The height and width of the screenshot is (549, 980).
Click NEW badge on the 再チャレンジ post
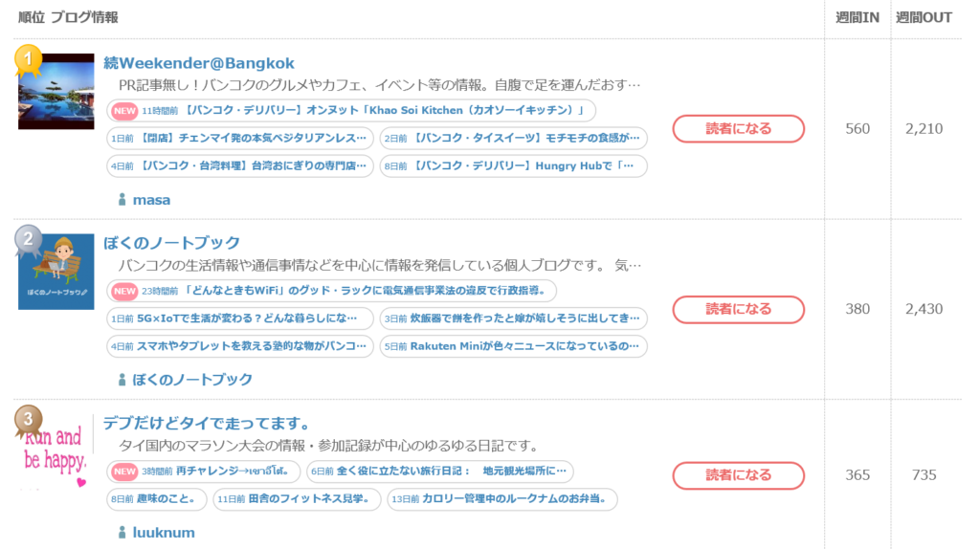pyautogui.click(x=124, y=472)
